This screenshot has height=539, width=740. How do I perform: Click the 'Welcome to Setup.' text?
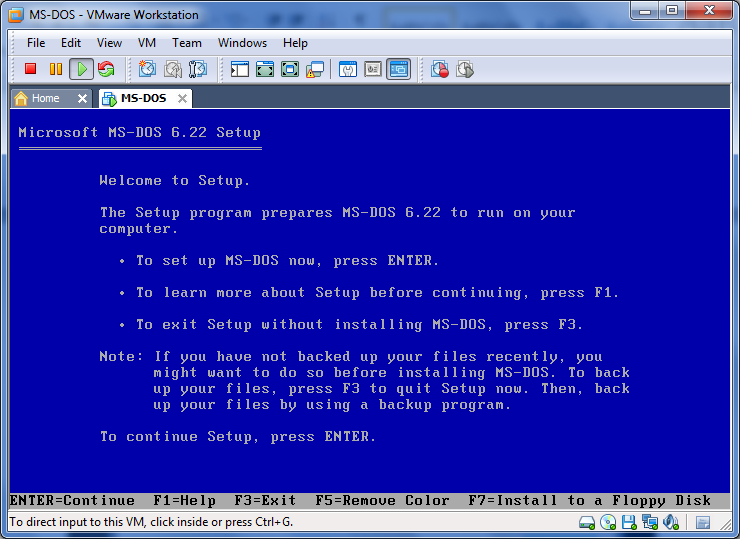tap(174, 180)
